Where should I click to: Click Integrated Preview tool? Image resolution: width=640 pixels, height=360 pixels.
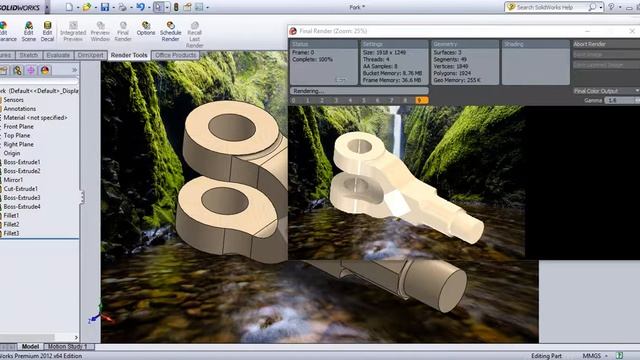(73, 31)
